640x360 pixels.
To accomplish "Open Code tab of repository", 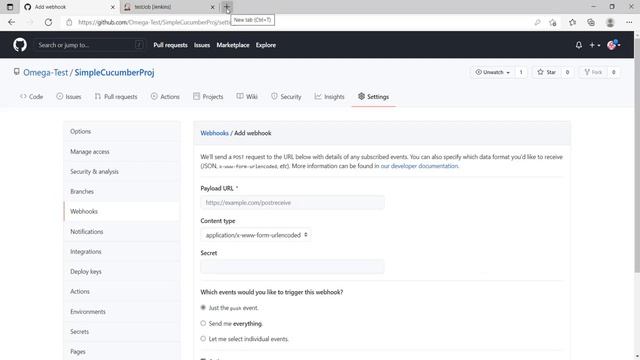I will [31, 97].
